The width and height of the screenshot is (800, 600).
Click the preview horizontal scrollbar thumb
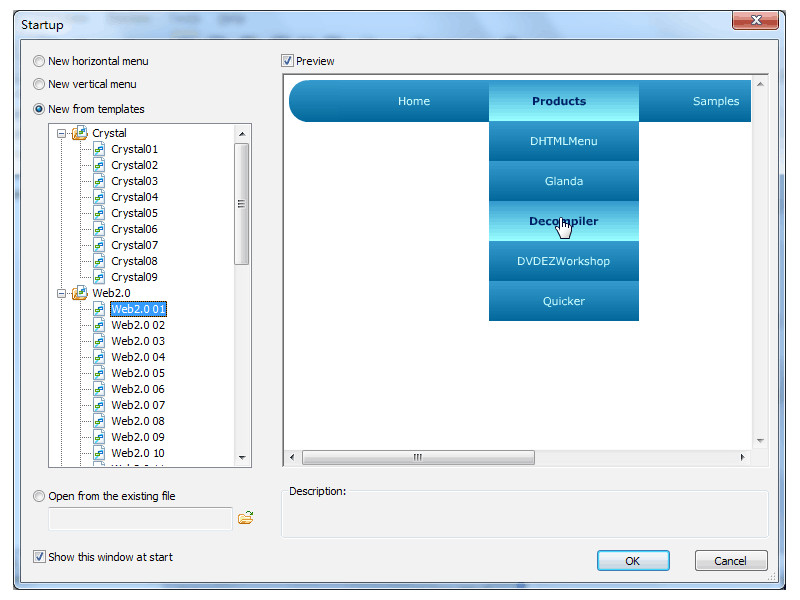point(418,457)
